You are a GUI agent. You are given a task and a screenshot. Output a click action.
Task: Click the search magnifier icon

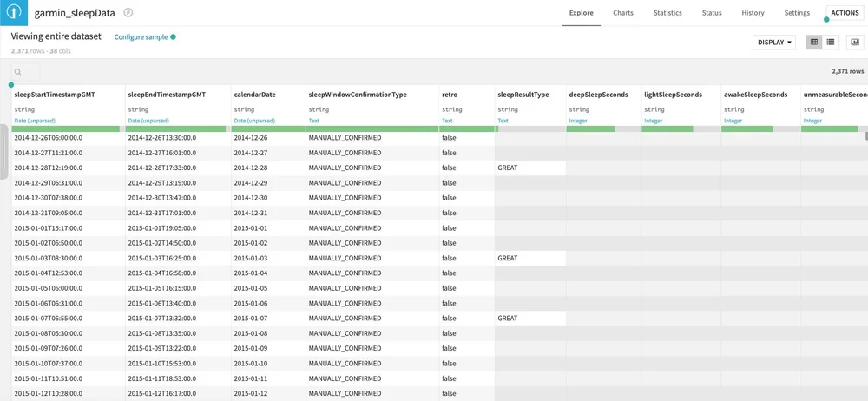[x=17, y=72]
